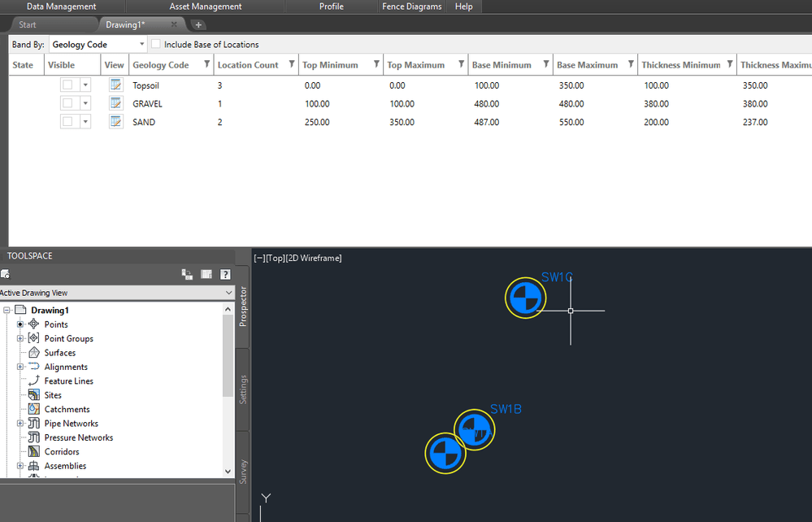812x522 pixels.
Task: Click the Base Minimum column filter icon
Action: click(546, 64)
